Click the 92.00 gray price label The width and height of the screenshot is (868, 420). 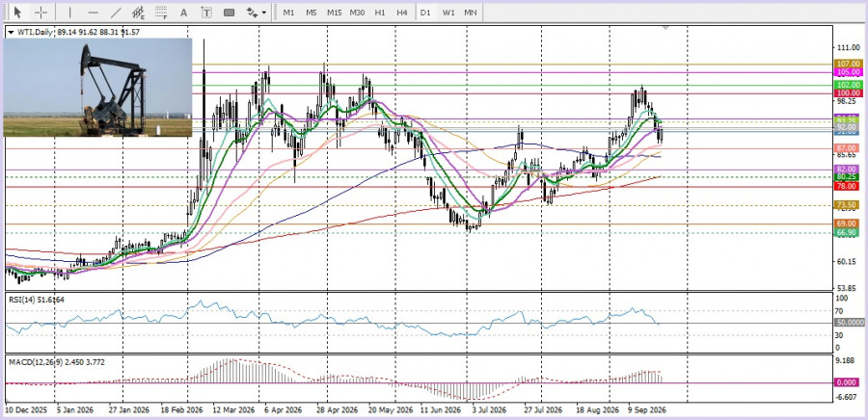(x=849, y=127)
